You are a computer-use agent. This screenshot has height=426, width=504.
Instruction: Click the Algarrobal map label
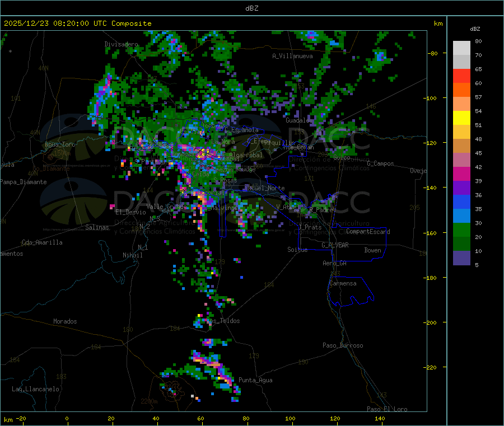pyautogui.click(x=246, y=155)
